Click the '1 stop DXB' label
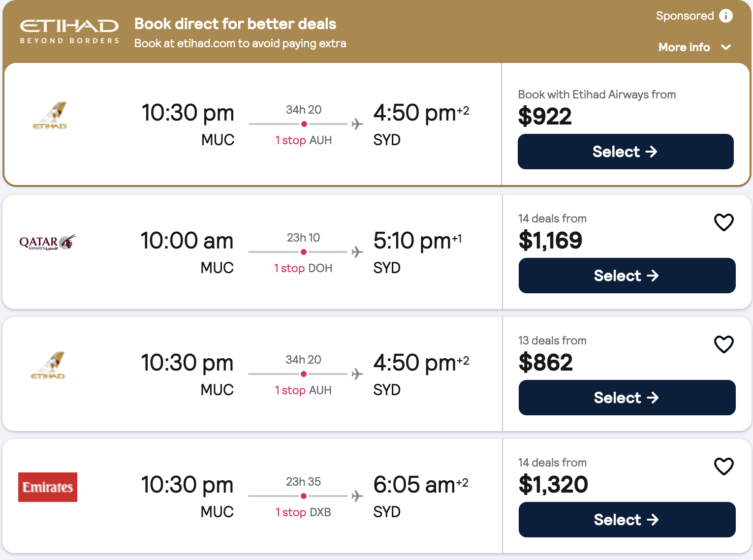This screenshot has width=753, height=560. pyautogui.click(x=303, y=512)
